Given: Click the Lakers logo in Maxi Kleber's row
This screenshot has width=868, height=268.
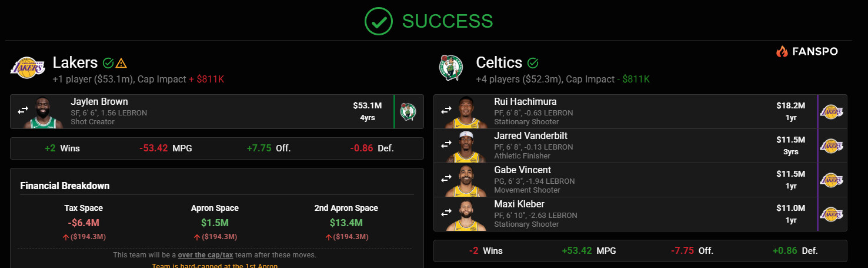Looking at the screenshot, I should [832, 214].
